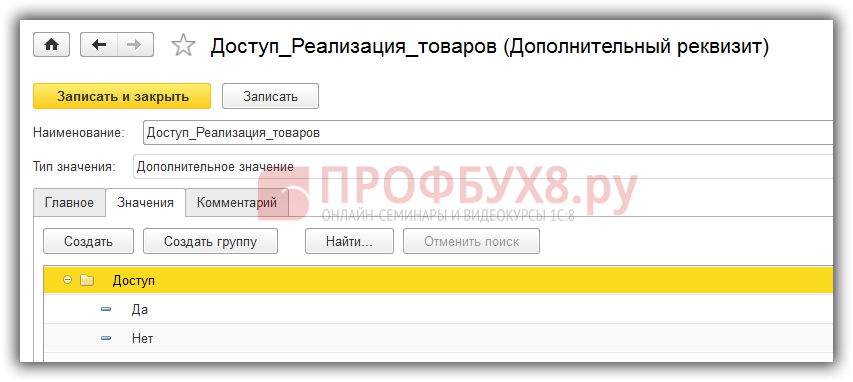853x382 pixels.
Task: Add to favorites with the star icon
Action: tap(183, 46)
